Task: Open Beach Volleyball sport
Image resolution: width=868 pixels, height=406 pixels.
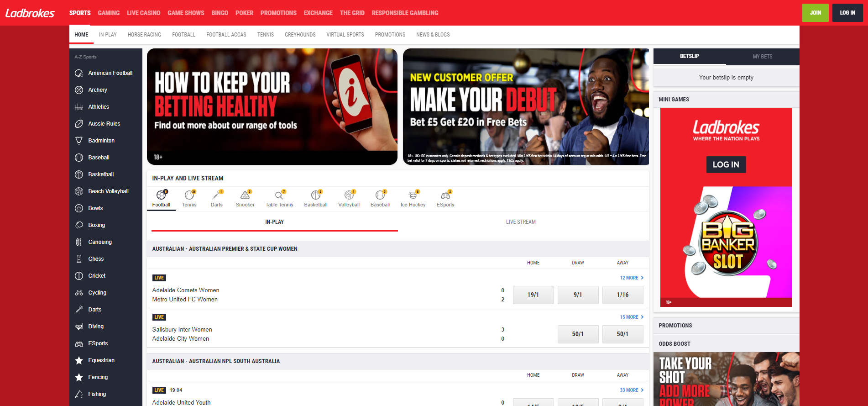Action: click(x=106, y=191)
